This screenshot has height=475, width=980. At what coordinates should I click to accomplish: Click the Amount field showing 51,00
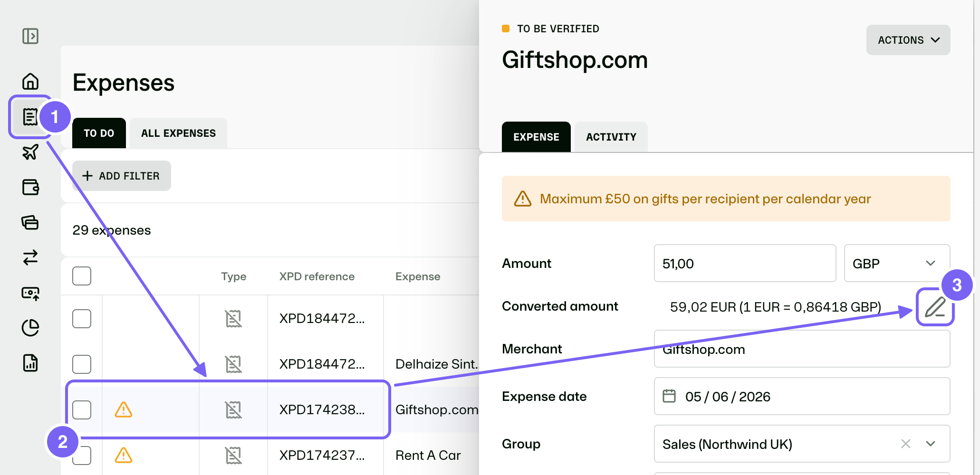pyautogui.click(x=745, y=263)
